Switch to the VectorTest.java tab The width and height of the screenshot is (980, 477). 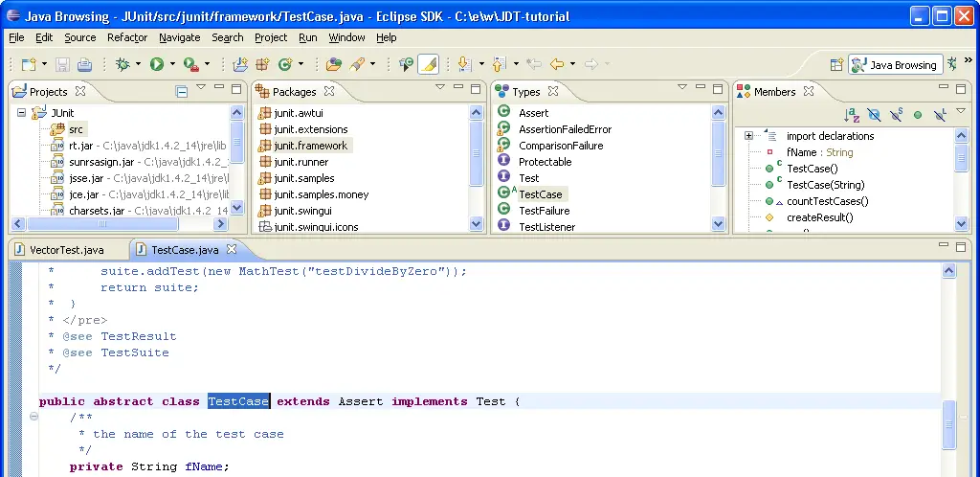pyautogui.click(x=66, y=250)
